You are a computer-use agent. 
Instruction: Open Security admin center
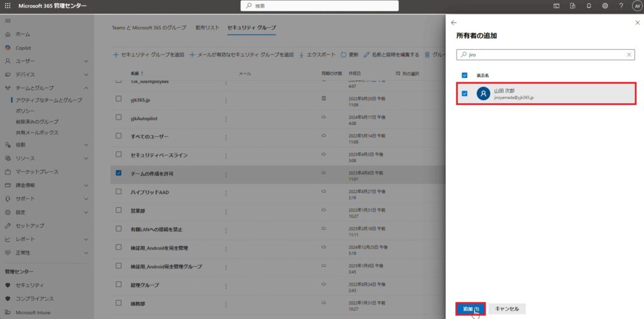pyautogui.click(x=30, y=285)
